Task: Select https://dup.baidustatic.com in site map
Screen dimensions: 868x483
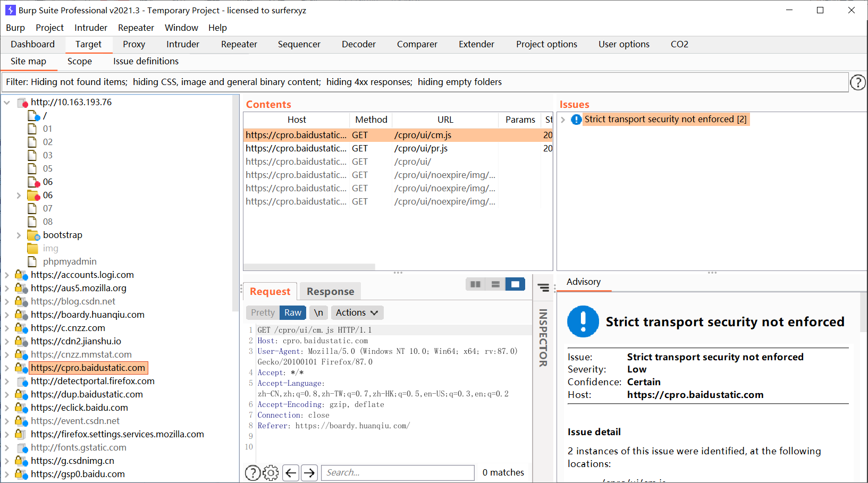Action: (87, 394)
